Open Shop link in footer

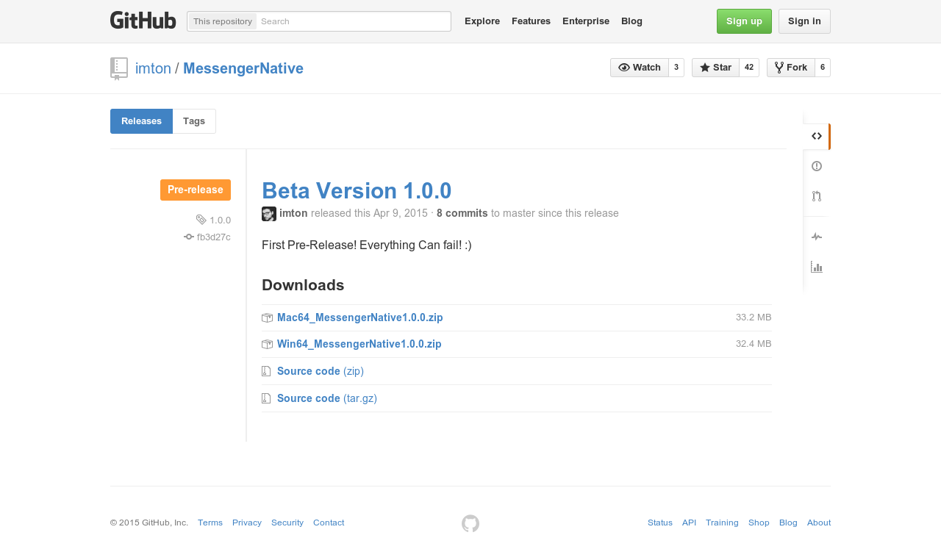click(759, 523)
